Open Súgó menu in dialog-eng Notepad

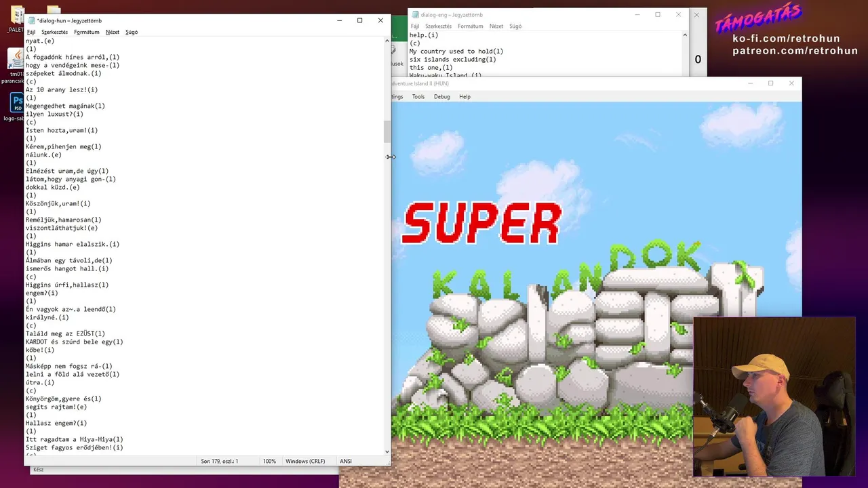point(515,26)
